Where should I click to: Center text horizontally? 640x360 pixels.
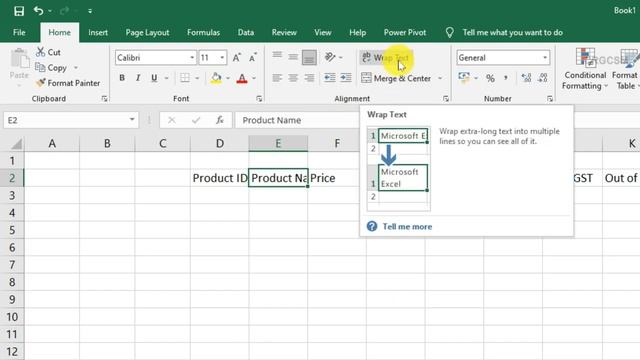pyautogui.click(x=293, y=78)
